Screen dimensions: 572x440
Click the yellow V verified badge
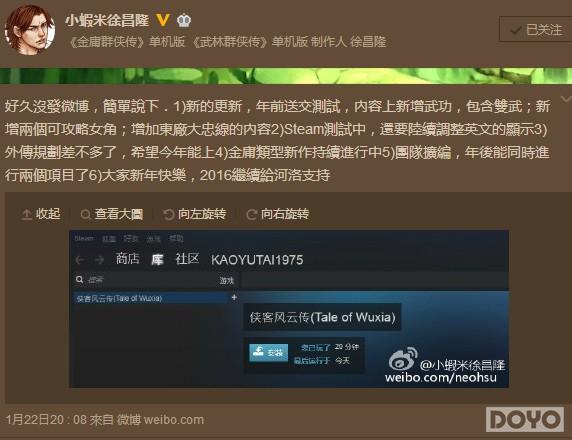pos(163,20)
